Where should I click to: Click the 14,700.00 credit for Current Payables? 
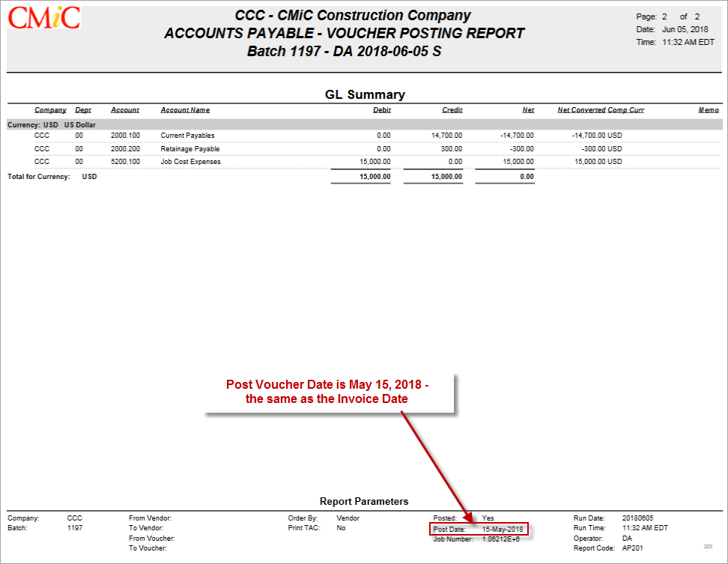446,136
